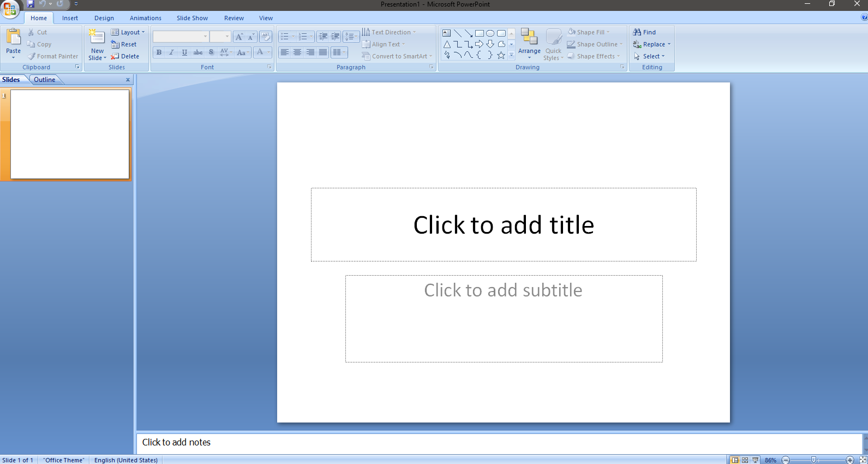Screen dimensions: 868x464
Task: Toggle Text Shadow formatting
Action: click(x=211, y=52)
